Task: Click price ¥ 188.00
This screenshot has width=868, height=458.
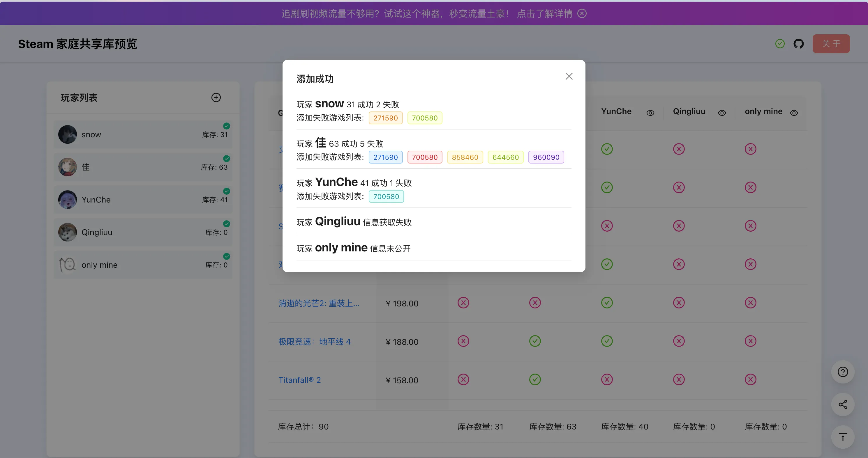Action: tap(402, 342)
